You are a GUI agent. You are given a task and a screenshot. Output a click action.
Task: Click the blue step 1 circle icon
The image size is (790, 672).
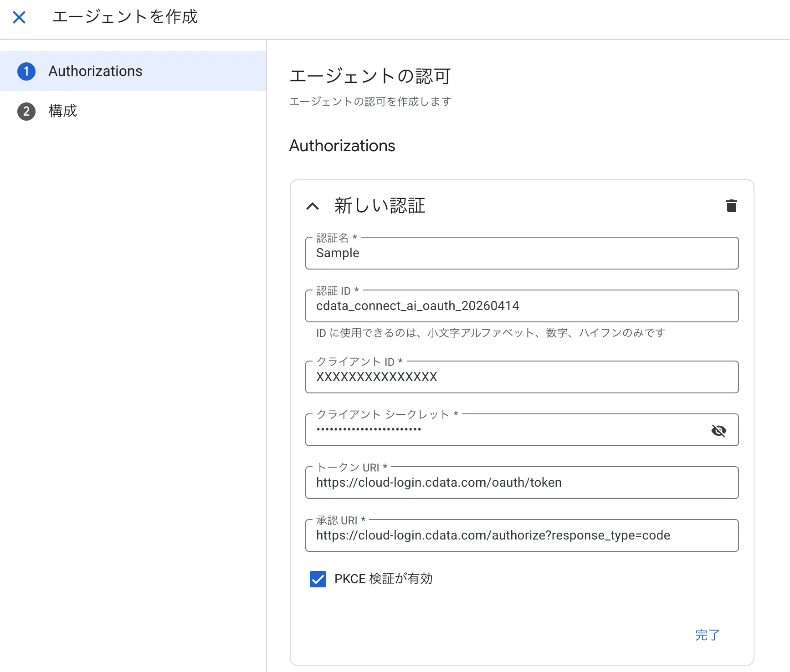(x=26, y=71)
